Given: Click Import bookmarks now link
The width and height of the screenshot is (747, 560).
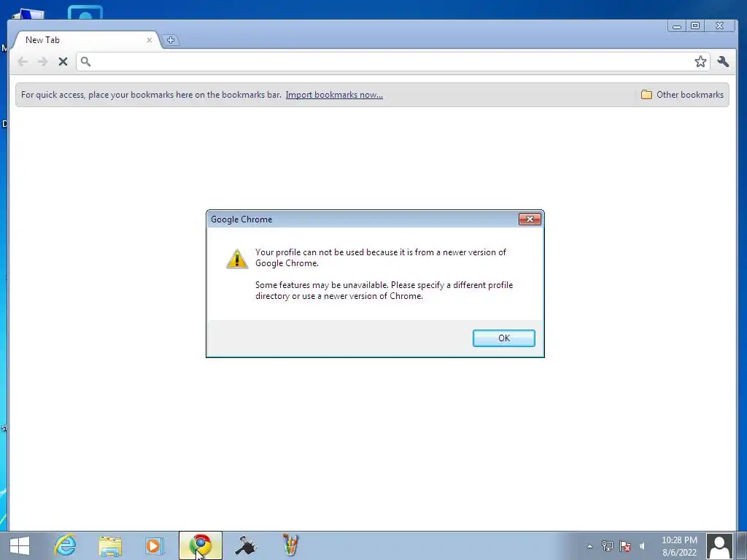Looking at the screenshot, I should (x=334, y=95).
